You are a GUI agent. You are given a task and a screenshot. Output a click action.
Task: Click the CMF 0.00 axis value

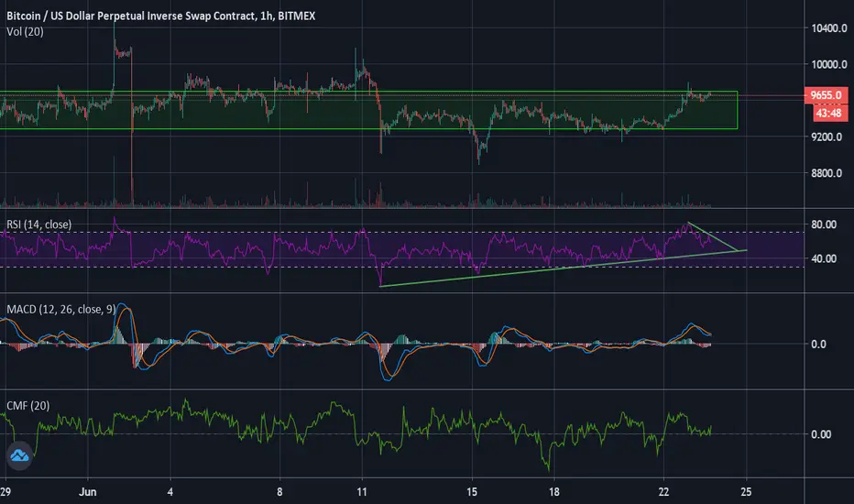tap(821, 434)
